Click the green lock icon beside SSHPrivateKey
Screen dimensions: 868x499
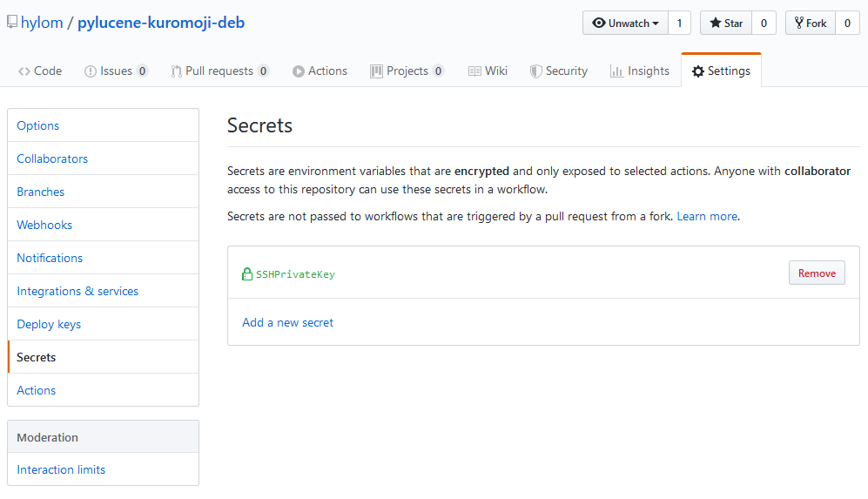coord(247,274)
